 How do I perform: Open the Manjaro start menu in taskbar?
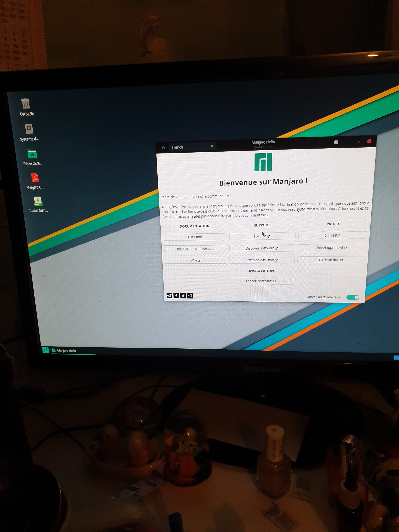(x=46, y=350)
